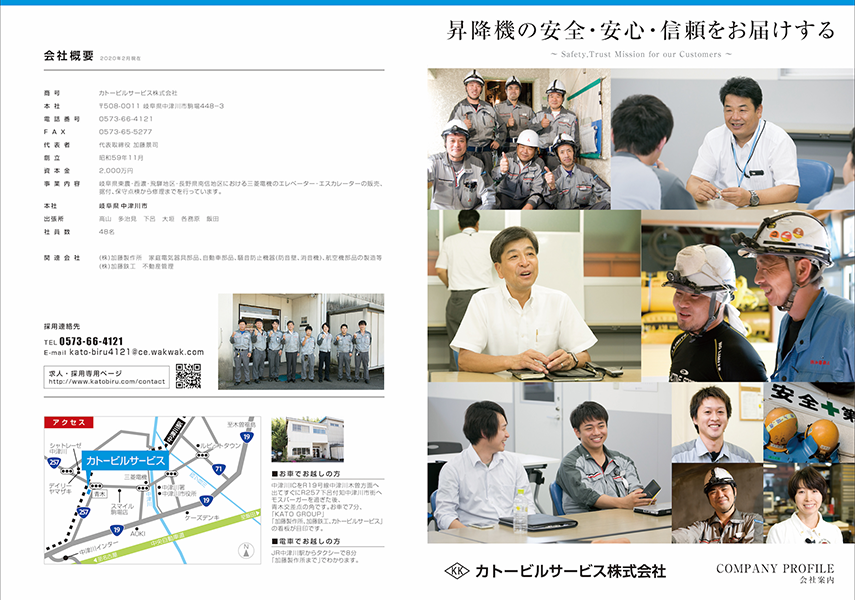Click the AUKI label on the map
Screen dimensions: 855x600
point(137,533)
